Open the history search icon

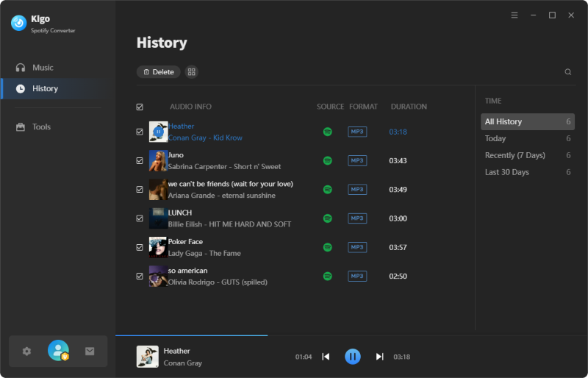[x=568, y=72]
